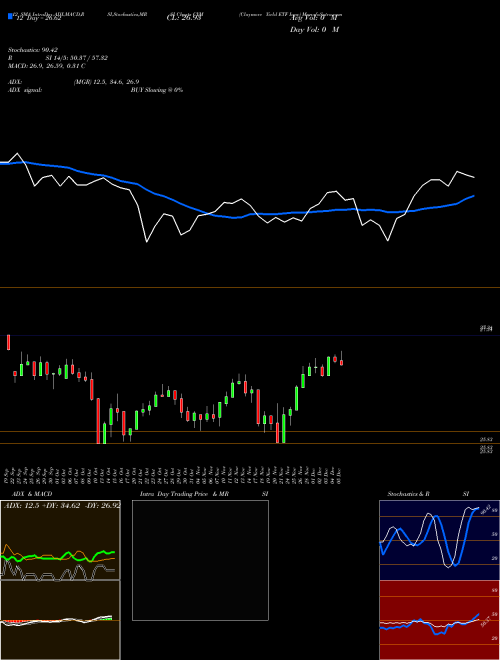The height and width of the screenshot is (660, 500).
Task: Click the blue Stochastics chart panel
Action: tap(439, 540)
